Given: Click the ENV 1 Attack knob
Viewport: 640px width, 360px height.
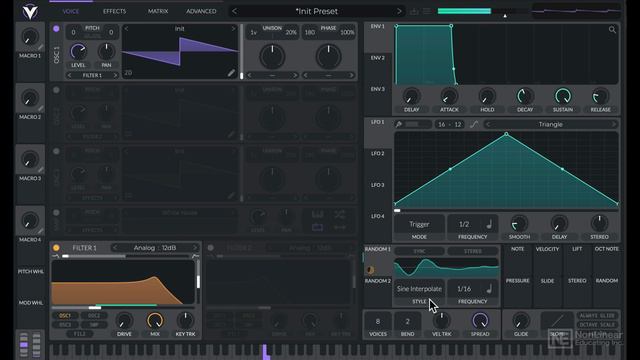Looking at the screenshot, I should [449, 96].
